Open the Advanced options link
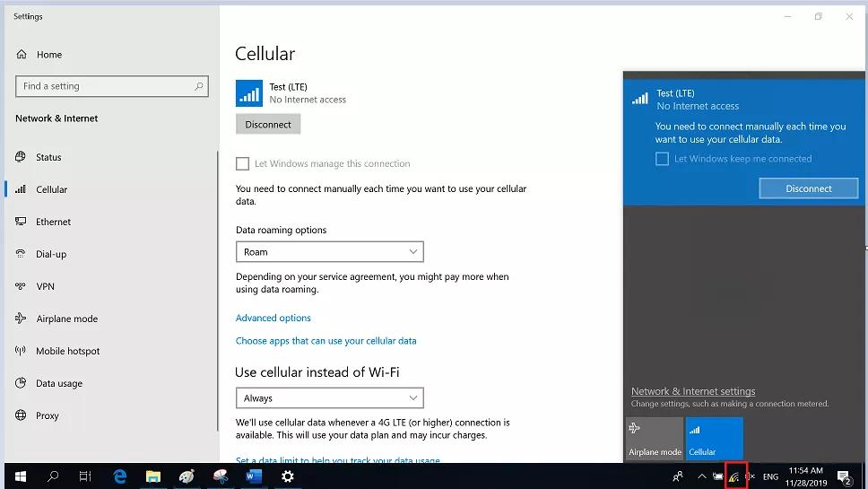 [273, 319]
